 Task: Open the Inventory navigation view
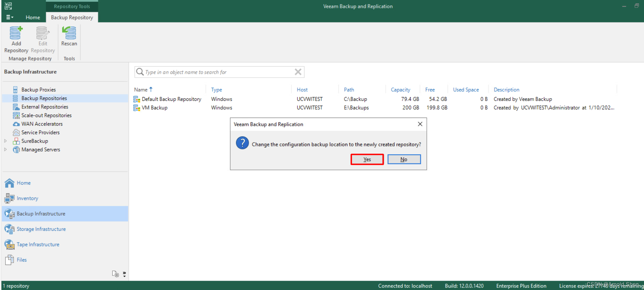coord(65,198)
